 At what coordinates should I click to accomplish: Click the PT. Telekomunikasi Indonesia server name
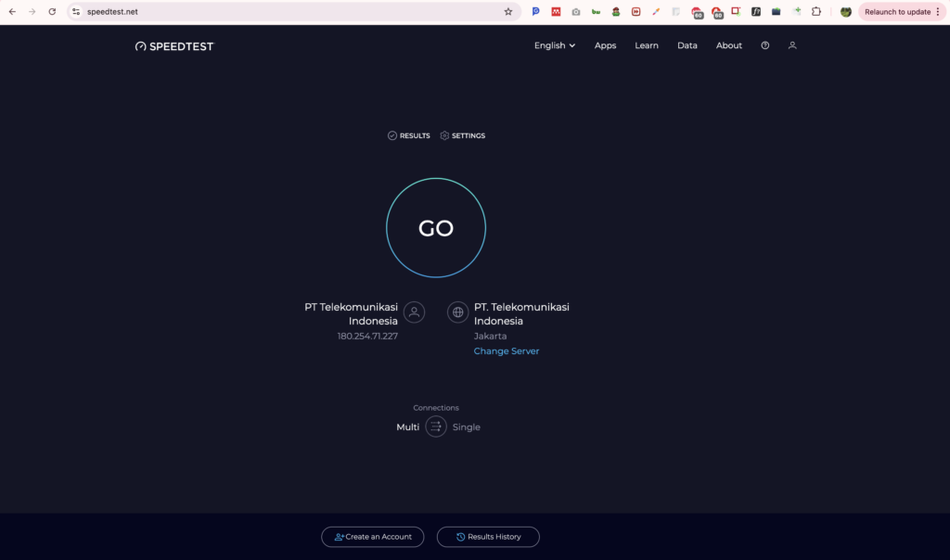click(521, 314)
